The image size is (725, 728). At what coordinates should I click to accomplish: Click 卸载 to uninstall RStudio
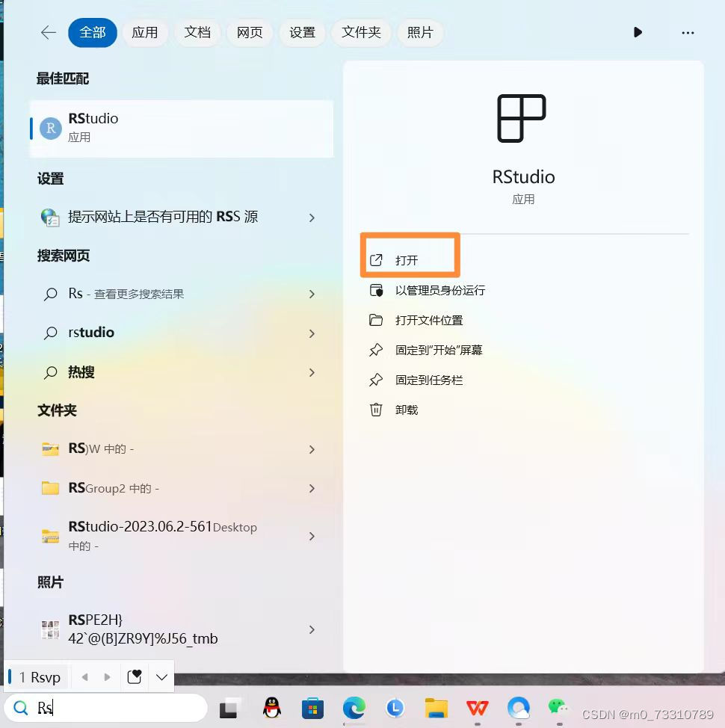[407, 410]
